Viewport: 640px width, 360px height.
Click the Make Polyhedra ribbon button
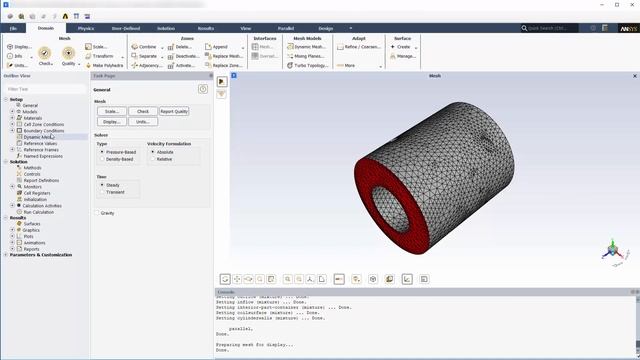pyautogui.click(x=104, y=65)
